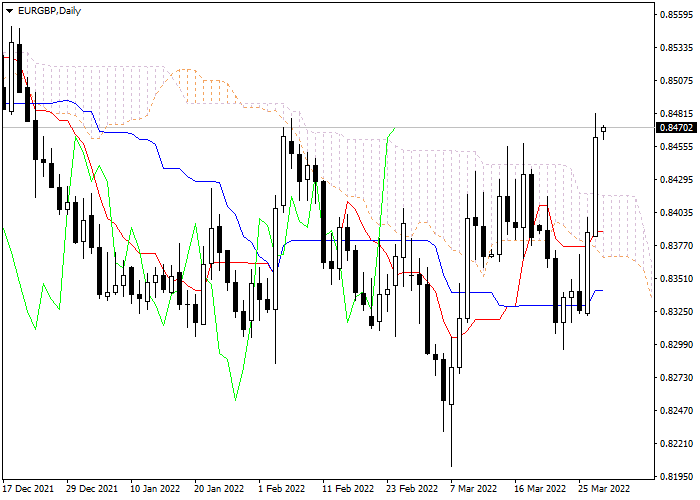Click the 0.83250 price scale value

click(x=676, y=312)
